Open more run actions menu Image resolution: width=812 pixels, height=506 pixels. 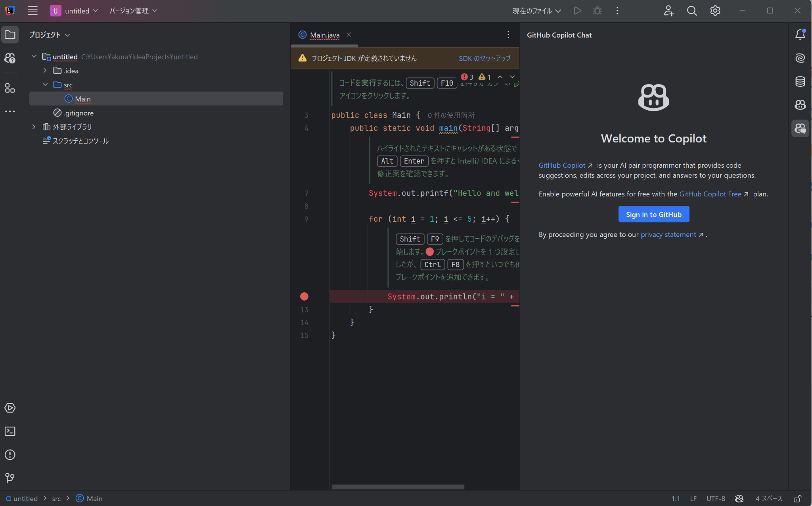pyautogui.click(x=617, y=11)
